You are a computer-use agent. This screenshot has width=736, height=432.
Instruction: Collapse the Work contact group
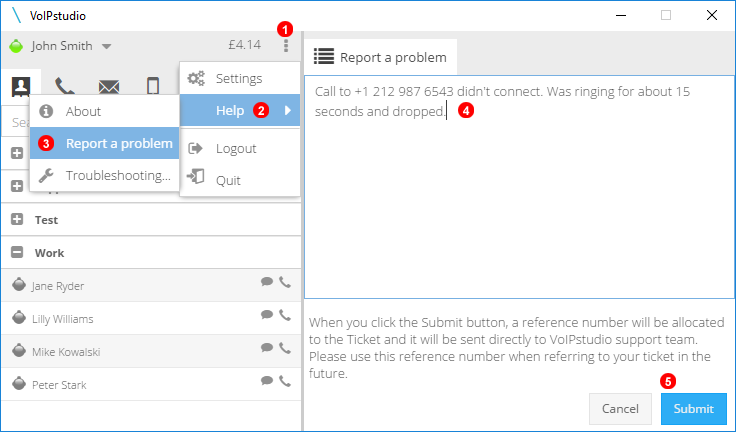click(x=17, y=252)
